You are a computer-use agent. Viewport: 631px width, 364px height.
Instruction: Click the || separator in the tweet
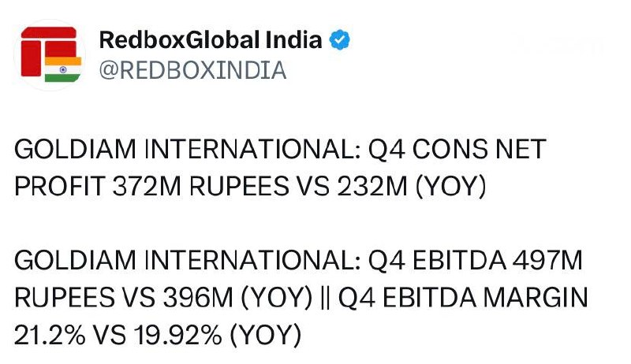coord(326,298)
